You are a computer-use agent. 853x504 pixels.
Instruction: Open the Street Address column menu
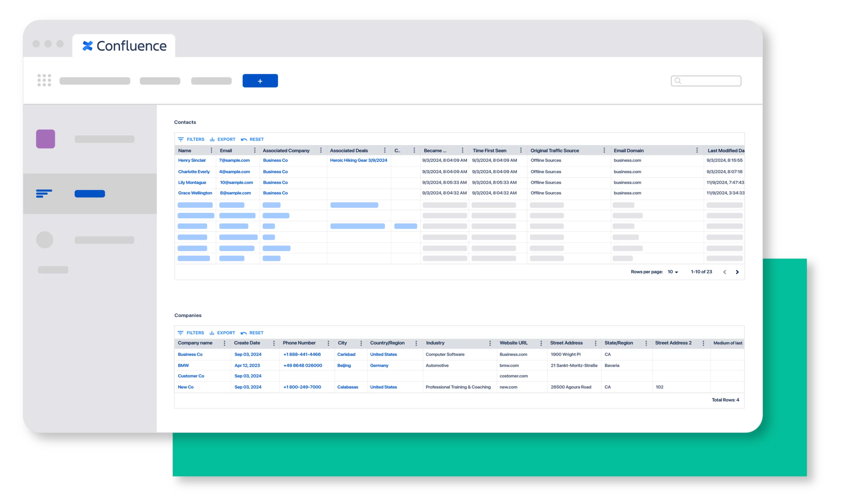pos(595,343)
